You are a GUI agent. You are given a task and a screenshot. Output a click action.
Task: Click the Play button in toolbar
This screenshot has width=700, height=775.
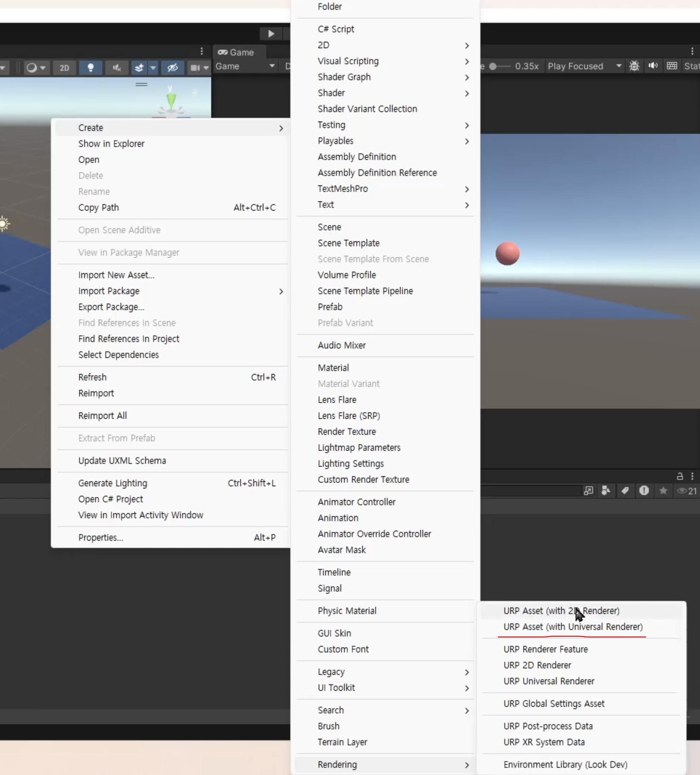(271, 34)
